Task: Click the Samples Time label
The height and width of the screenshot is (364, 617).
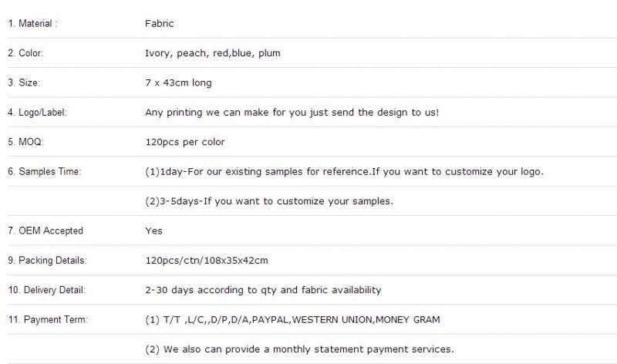Action: [x=45, y=171]
